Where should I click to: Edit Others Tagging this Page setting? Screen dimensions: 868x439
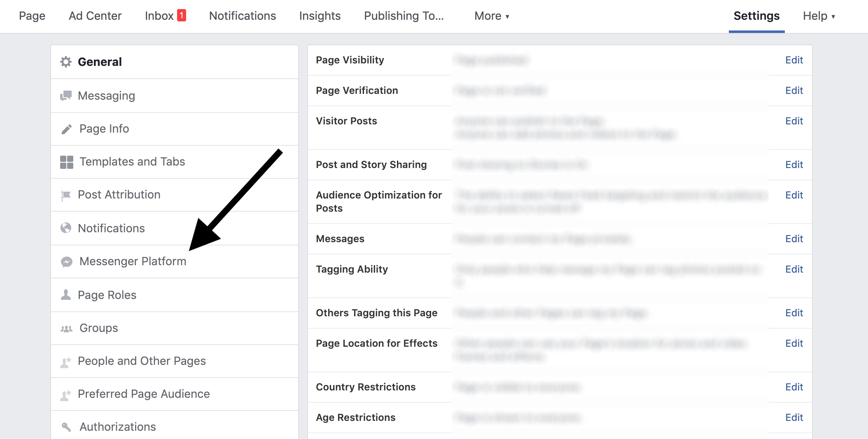tap(794, 313)
